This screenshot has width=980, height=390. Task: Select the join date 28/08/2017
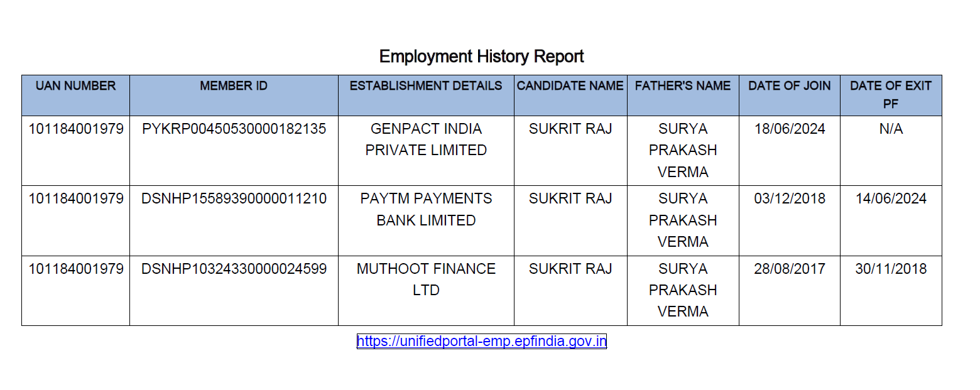click(x=790, y=269)
